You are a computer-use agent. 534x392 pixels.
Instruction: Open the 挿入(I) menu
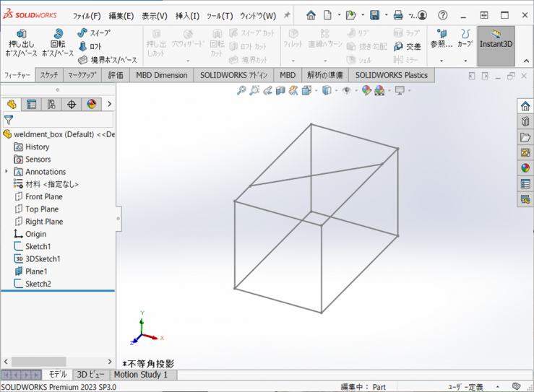[x=187, y=15]
